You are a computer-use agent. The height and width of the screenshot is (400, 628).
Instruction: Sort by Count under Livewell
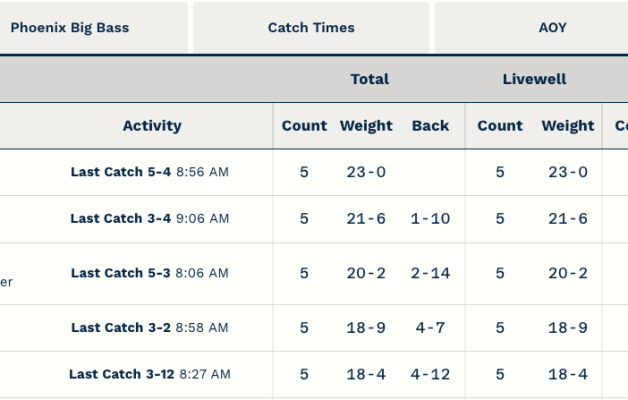click(500, 126)
